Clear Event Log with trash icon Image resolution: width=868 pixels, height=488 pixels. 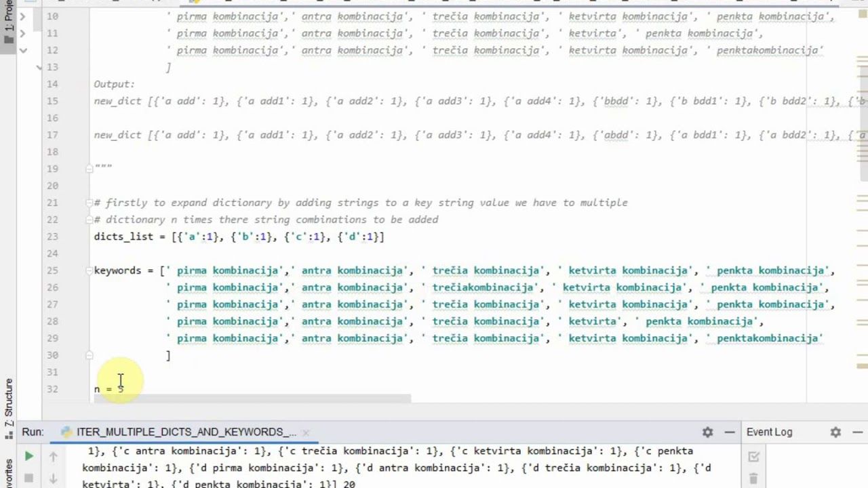point(753,479)
